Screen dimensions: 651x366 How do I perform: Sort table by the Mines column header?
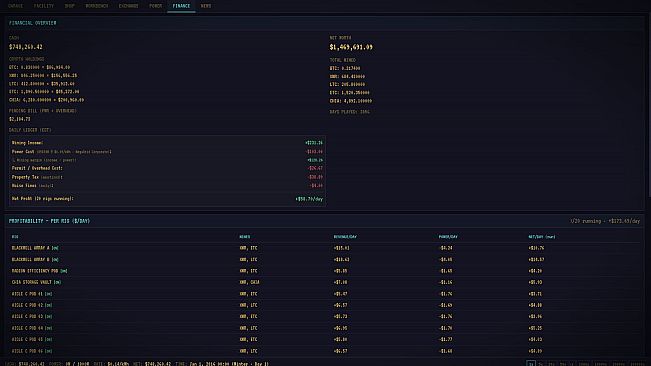[245, 237]
